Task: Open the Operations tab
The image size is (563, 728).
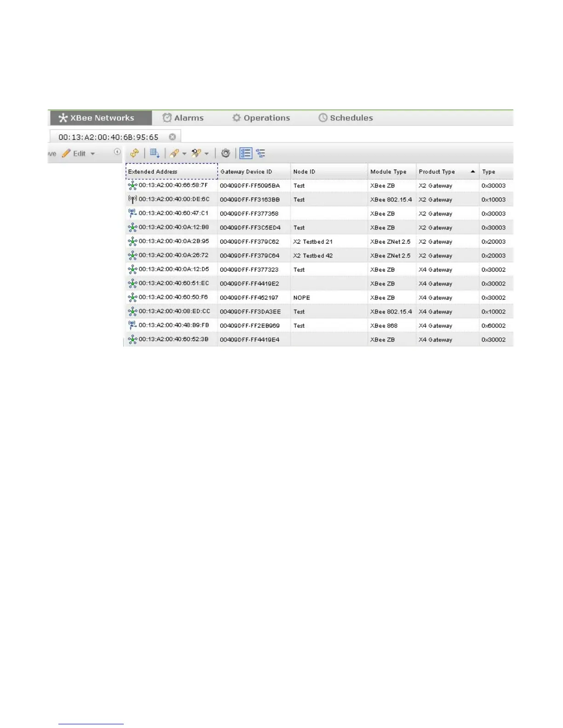Action: pos(261,118)
